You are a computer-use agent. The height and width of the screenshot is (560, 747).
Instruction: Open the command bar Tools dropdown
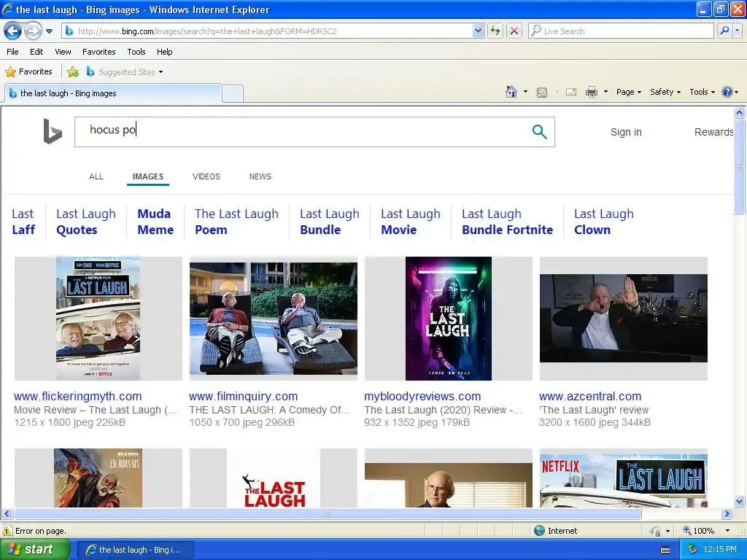coord(702,92)
